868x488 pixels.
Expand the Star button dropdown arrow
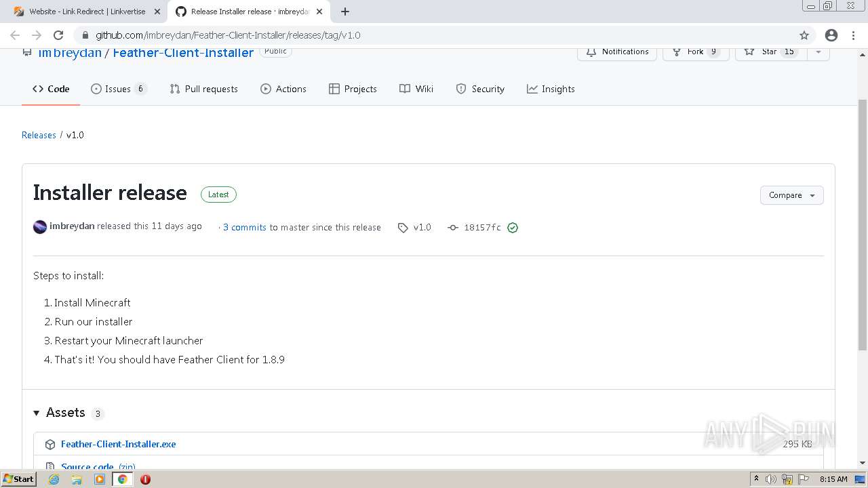818,52
